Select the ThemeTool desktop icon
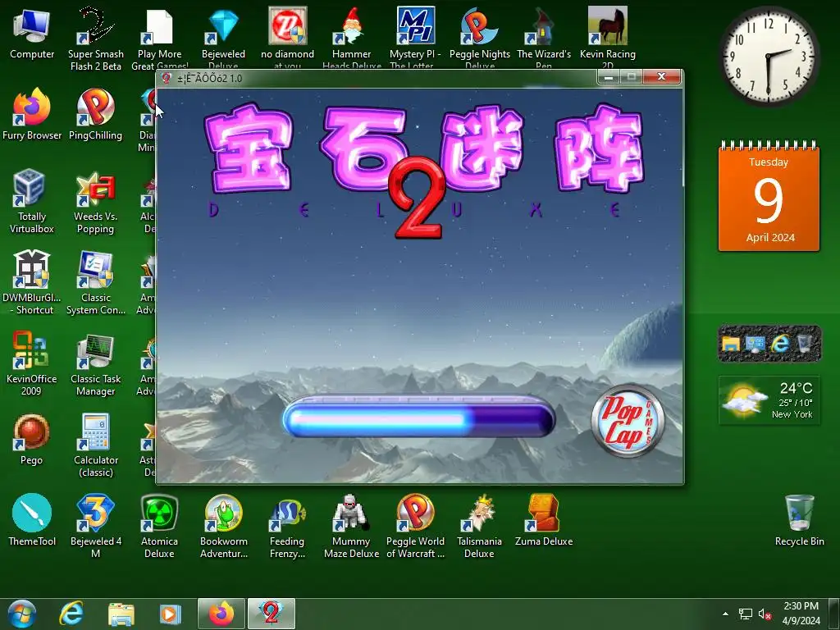Image resolution: width=840 pixels, height=630 pixels. pyautogui.click(x=32, y=521)
